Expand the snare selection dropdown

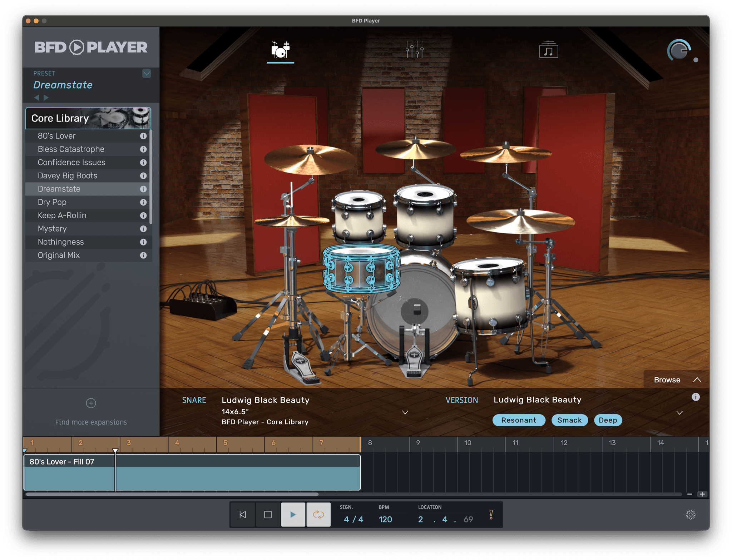point(405,412)
